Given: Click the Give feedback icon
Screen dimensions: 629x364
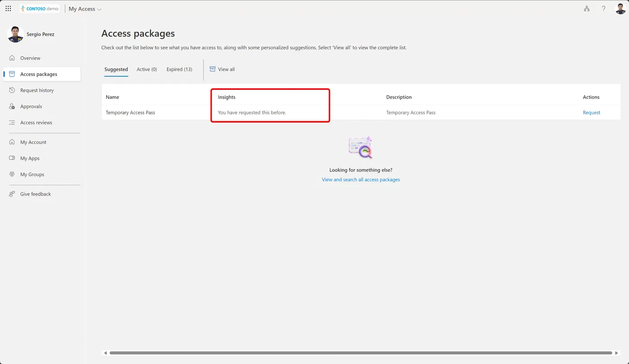Looking at the screenshot, I should click(12, 194).
